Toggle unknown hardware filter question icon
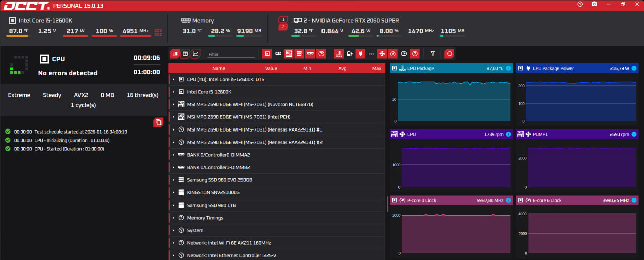 [x=321, y=53]
